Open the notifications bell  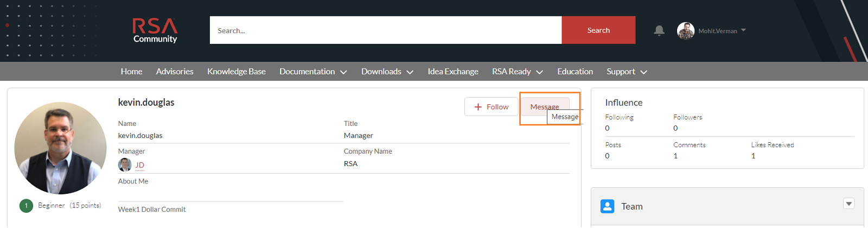coord(659,30)
